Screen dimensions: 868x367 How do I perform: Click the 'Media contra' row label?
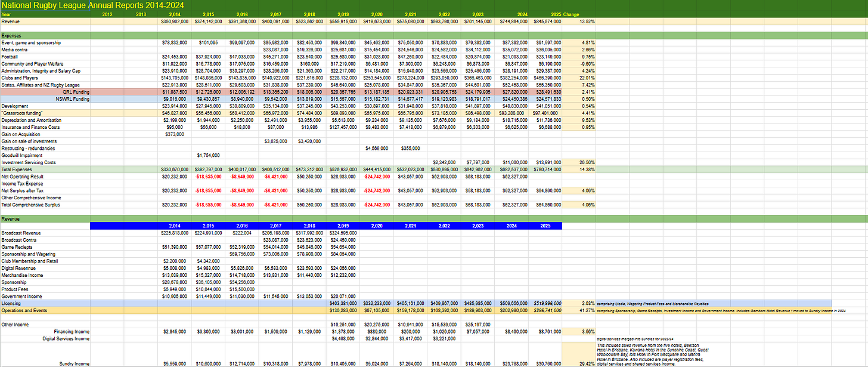pyautogui.click(x=13, y=50)
